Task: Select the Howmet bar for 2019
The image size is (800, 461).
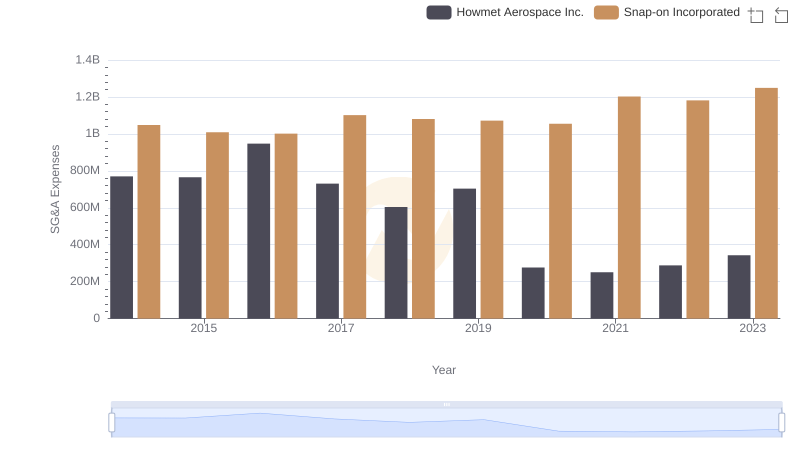Action: coord(464,253)
